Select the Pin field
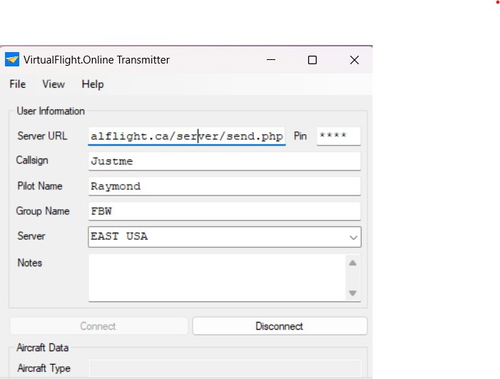This screenshot has height=379, width=500. [x=338, y=136]
